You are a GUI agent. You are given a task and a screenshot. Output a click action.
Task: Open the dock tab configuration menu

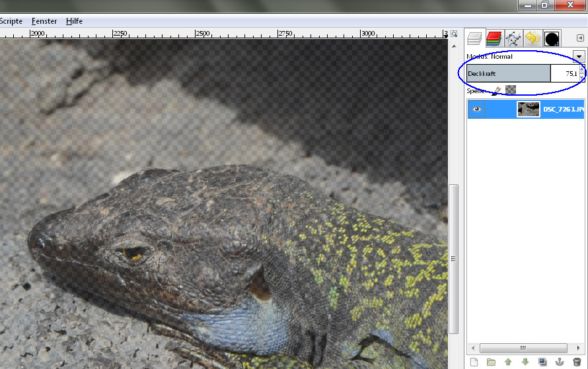(x=580, y=38)
